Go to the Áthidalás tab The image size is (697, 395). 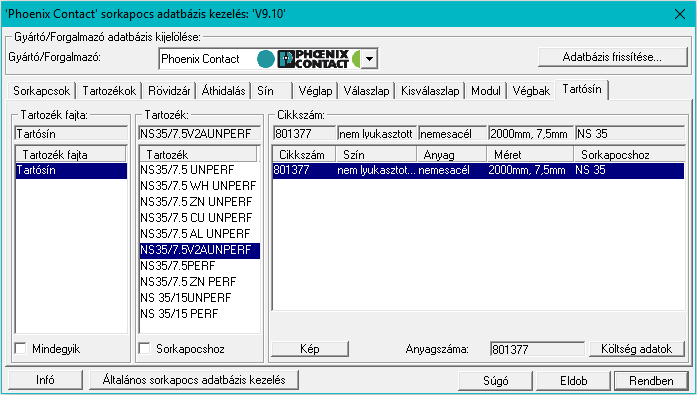(x=223, y=91)
